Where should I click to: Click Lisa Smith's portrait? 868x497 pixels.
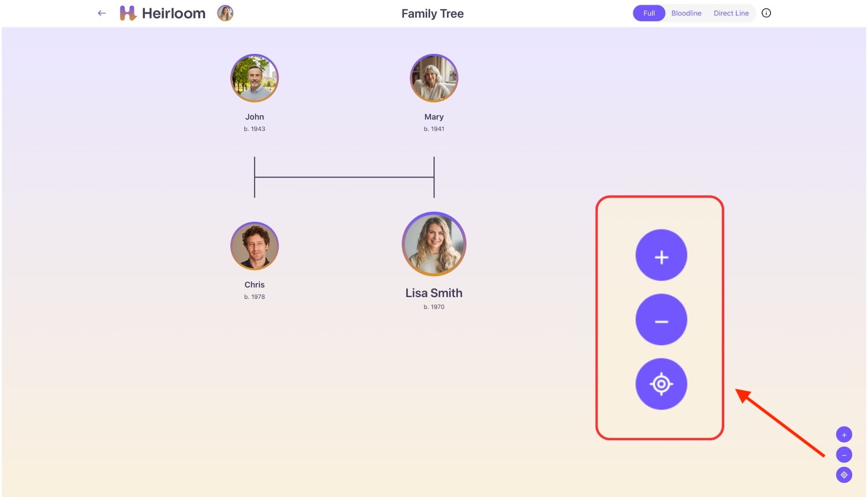[x=434, y=244]
